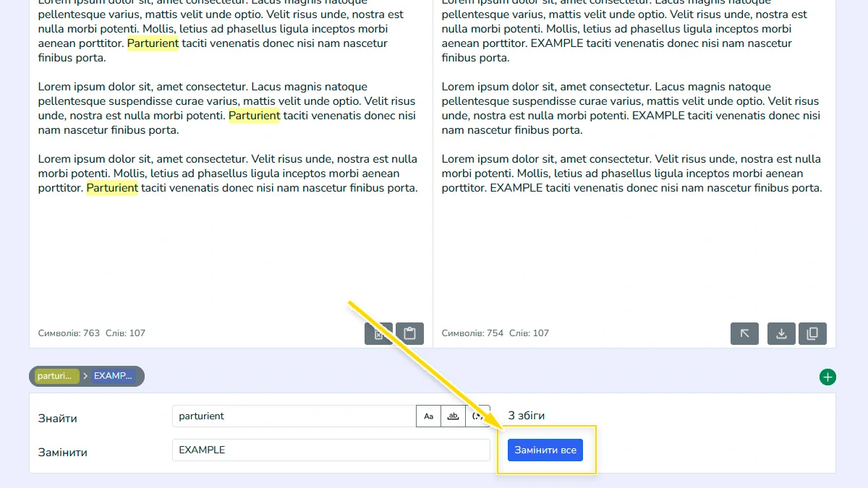The width and height of the screenshot is (868, 488).
Task: Download the result text
Action: pos(781,333)
